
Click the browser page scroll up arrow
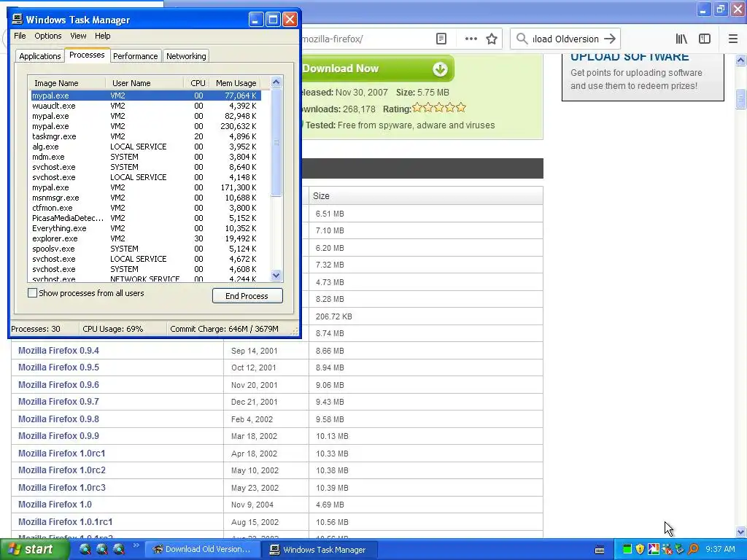[x=741, y=60]
